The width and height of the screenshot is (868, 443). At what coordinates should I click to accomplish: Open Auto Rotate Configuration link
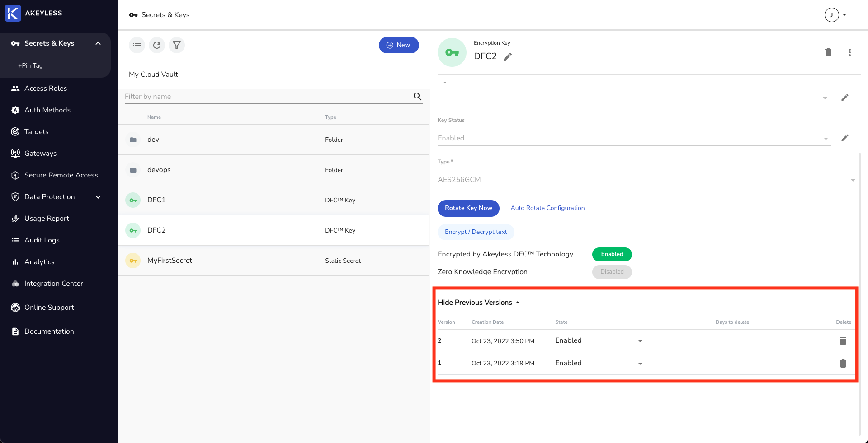click(x=547, y=208)
